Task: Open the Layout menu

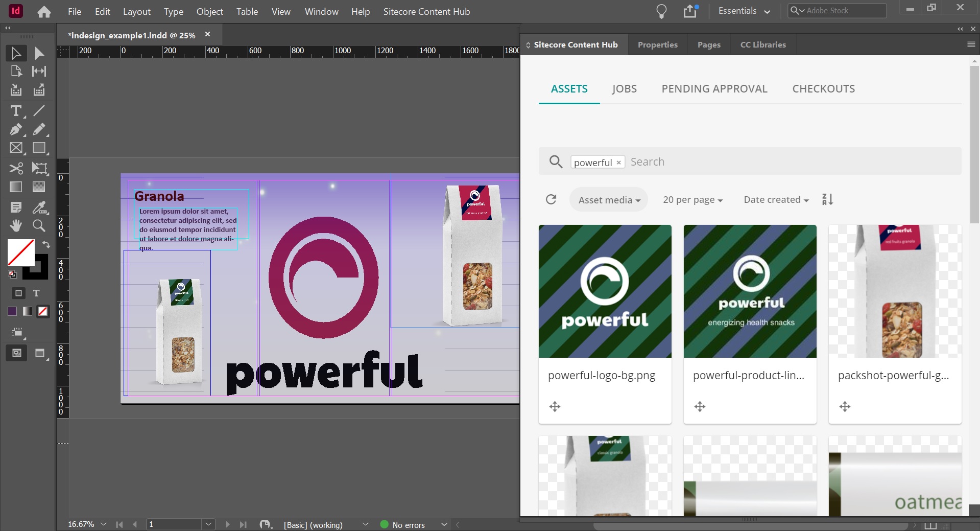Action: tap(136, 11)
